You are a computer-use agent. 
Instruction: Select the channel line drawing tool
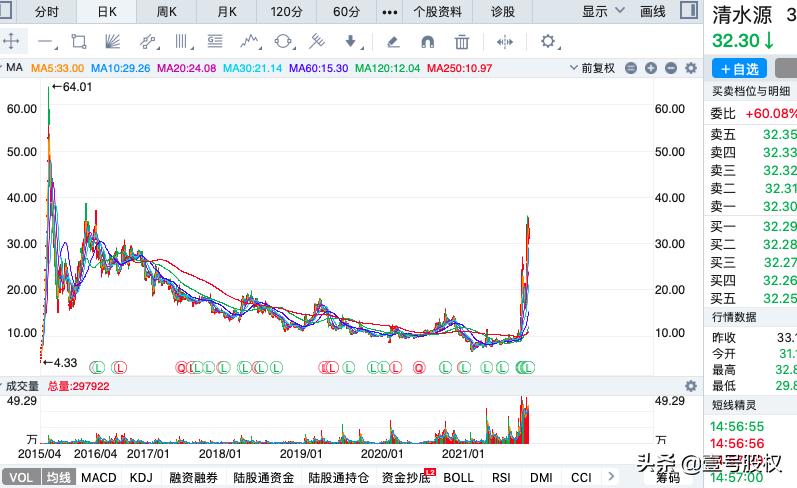tap(147, 41)
